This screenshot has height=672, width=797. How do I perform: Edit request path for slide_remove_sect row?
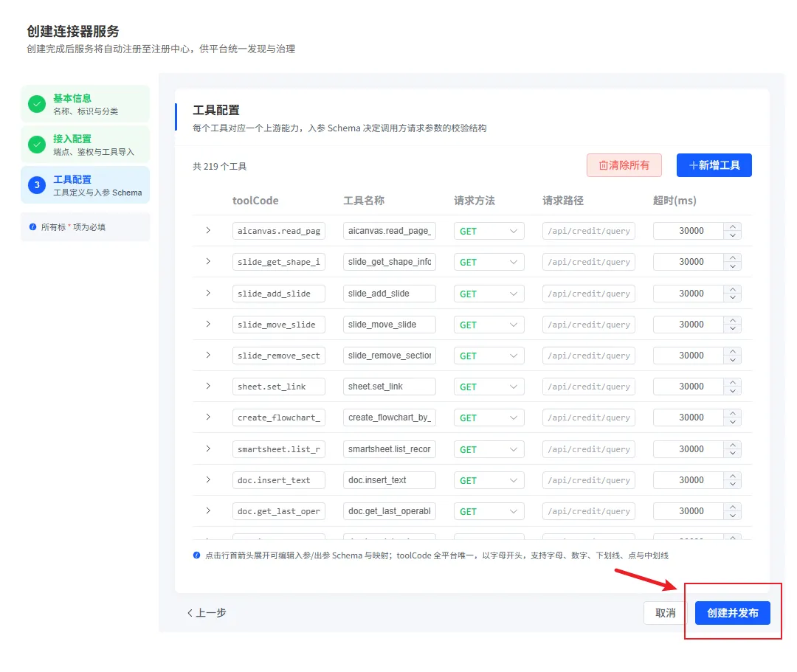coord(589,356)
